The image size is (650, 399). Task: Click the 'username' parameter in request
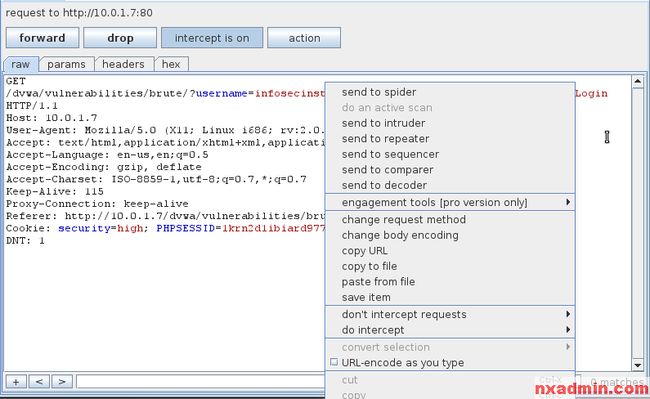221,94
